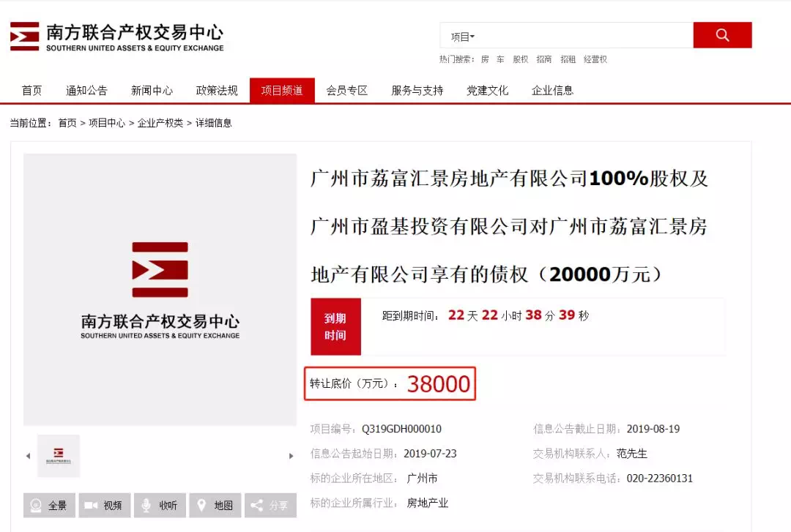Click hot search keyword 股权
Viewport: 791px width, 532px height.
[521, 59]
